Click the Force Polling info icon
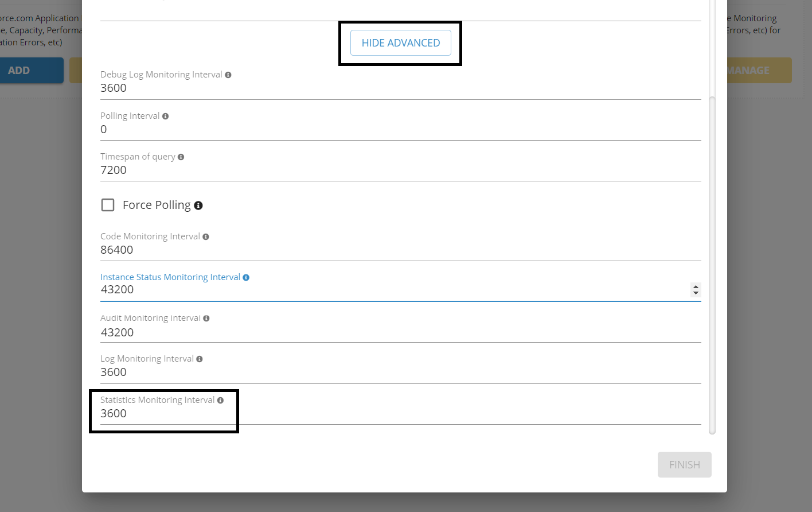The width and height of the screenshot is (812, 512). pos(198,204)
